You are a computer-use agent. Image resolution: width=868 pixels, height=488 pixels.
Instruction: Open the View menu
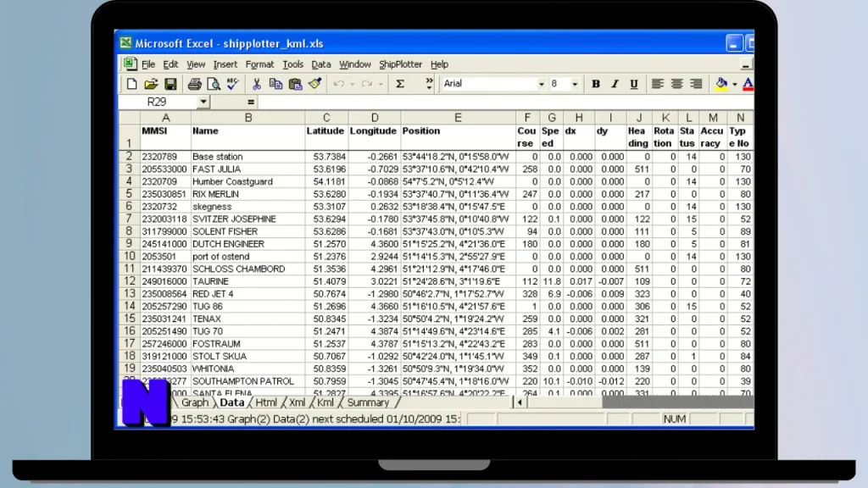coord(196,64)
